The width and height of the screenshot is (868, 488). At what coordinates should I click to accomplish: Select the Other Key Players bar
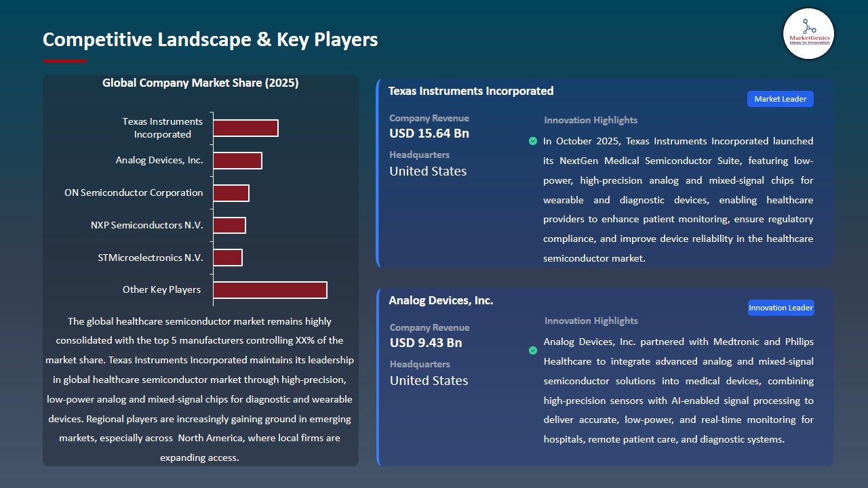270,289
